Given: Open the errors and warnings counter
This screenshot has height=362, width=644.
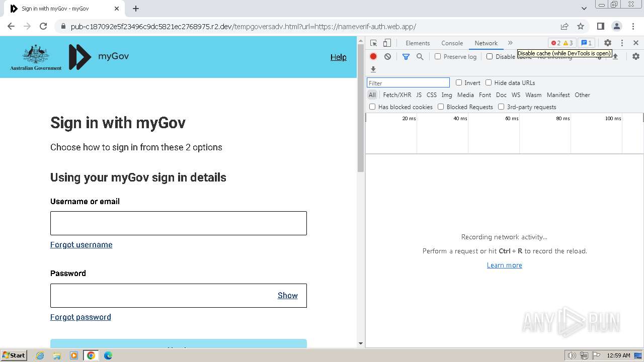Looking at the screenshot, I should (562, 43).
